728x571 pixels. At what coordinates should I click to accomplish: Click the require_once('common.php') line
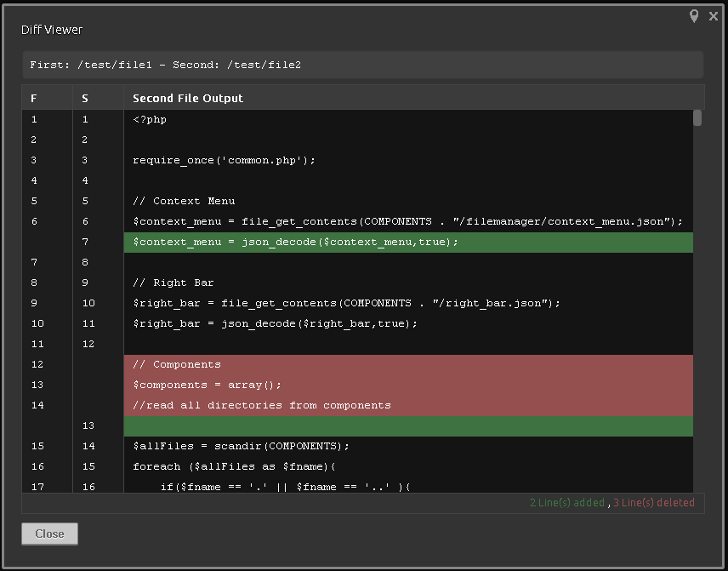pyautogui.click(x=224, y=160)
